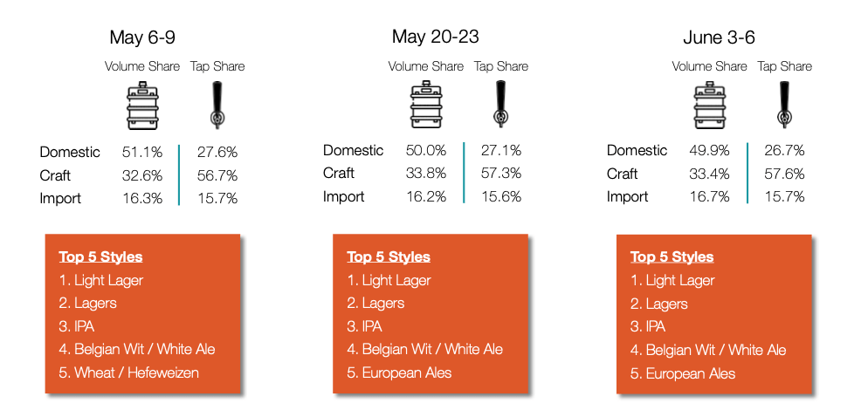Click the teal divider line under May 20-23

coord(464,173)
